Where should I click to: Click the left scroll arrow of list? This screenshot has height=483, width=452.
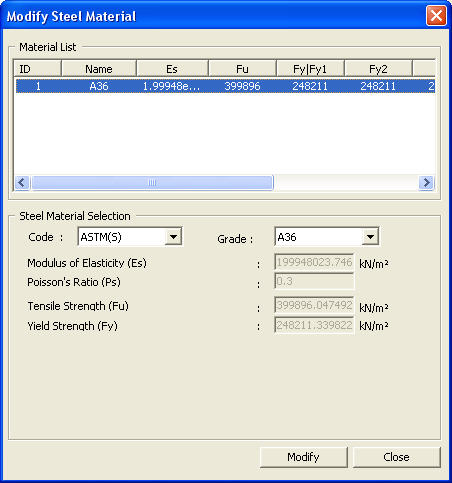[22, 183]
